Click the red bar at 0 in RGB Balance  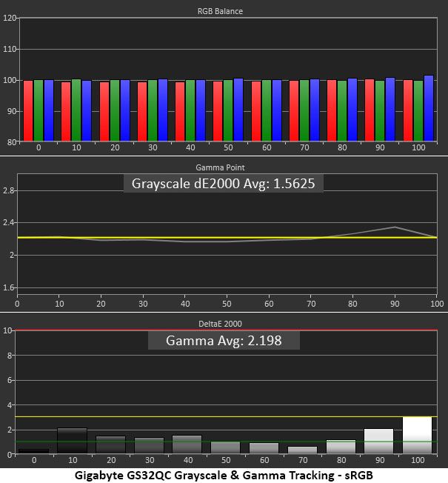point(28,110)
